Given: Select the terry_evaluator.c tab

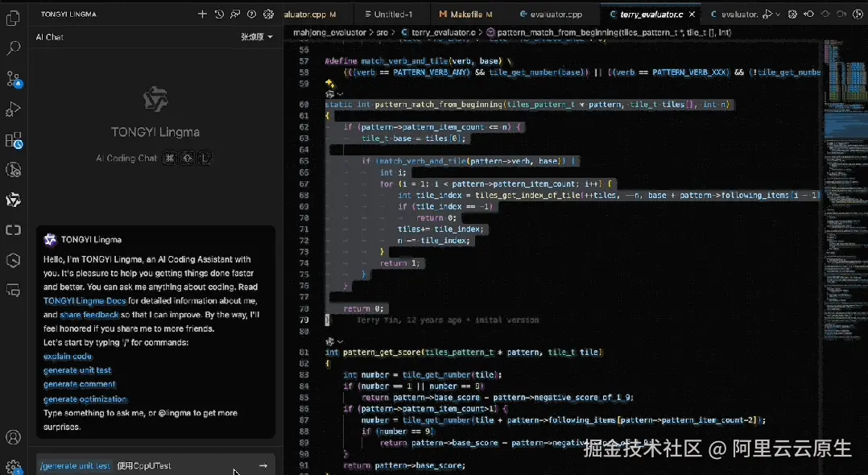Looking at the screenshot, I should click(651, 14).
